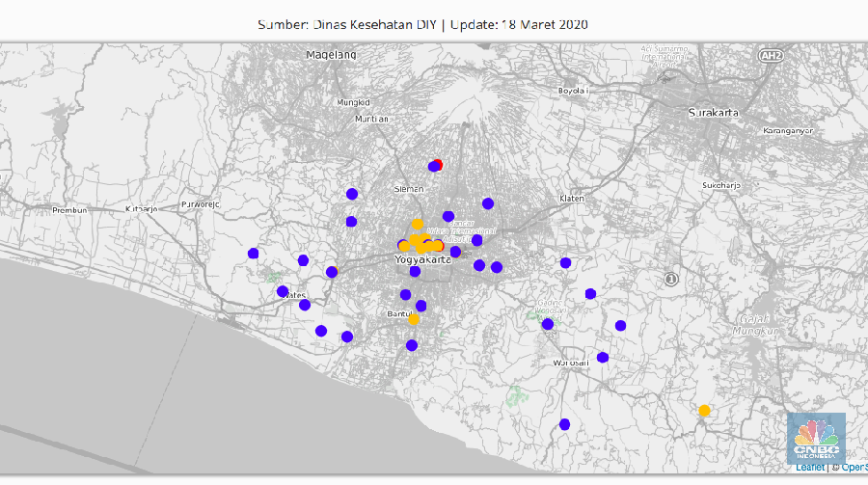Select the topmost orange marker above Yogyakarta cluster
This screenshot has height=485, width=868.
click(418, 225)
